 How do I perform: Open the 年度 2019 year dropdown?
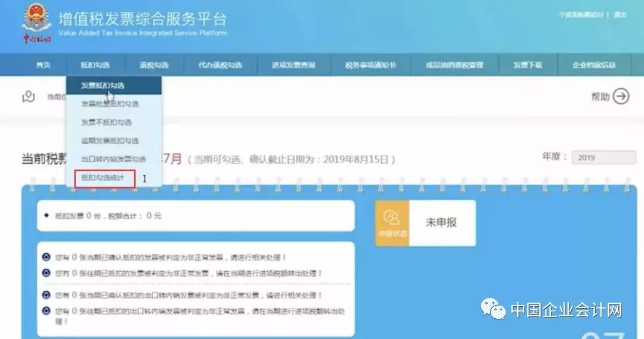603,158
